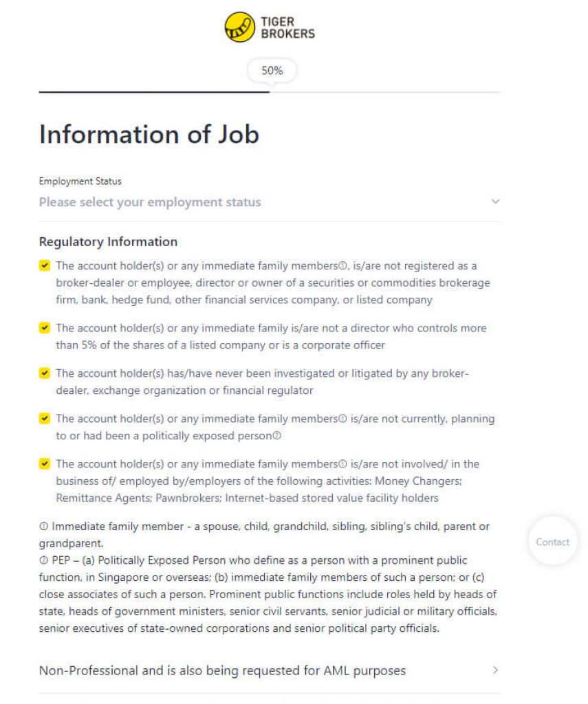Uncheck the politically exposed person checkbox

[45, 418]
